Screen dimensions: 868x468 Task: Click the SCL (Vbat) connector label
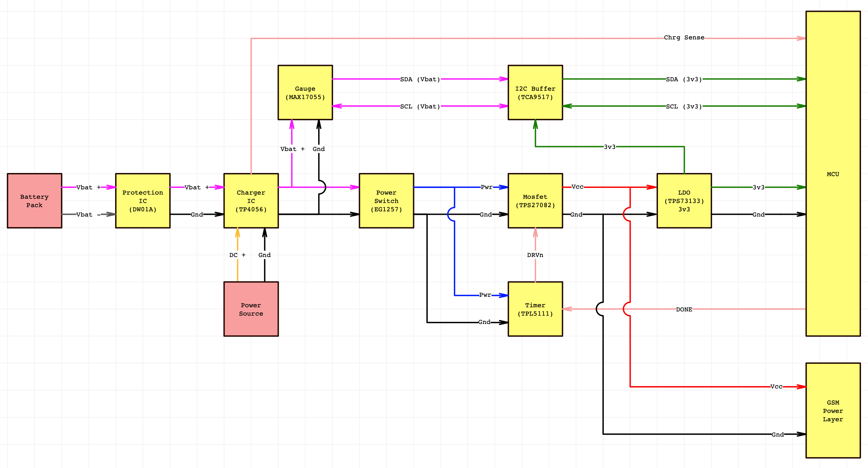[x=420, y=107]
